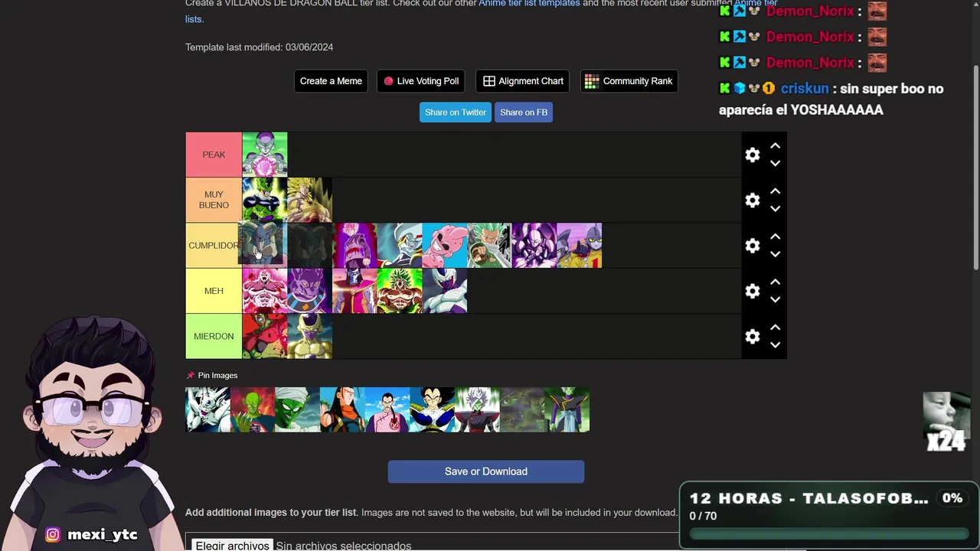Click the Save or Download button
Viewport: 980px width, 551px height.
(486, 471)
